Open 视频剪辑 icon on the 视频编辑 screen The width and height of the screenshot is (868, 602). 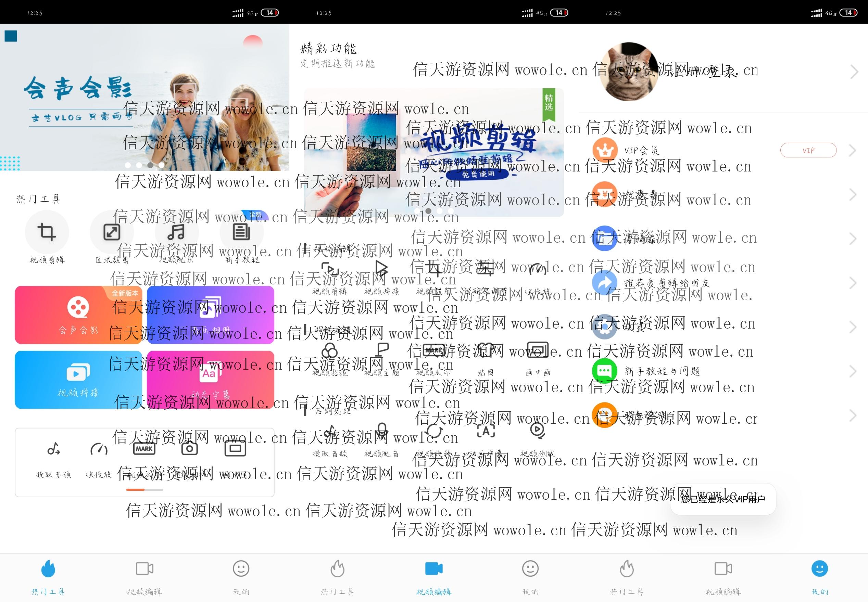pyautogui.click(x=330, y=269)
